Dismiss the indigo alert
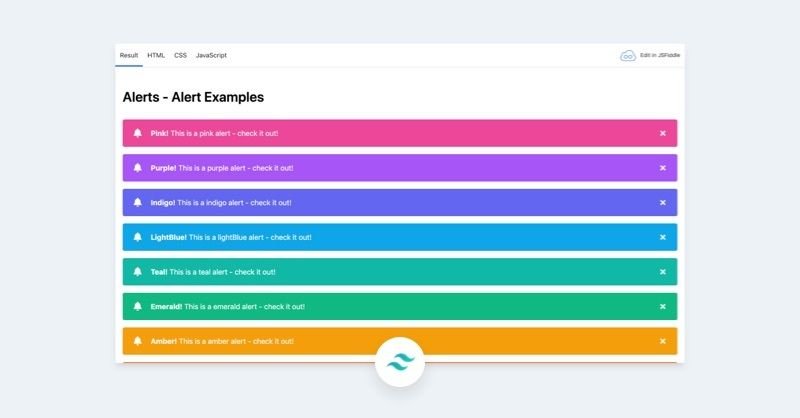Viewport: 800px width, 418px height. tap(663, 203)
